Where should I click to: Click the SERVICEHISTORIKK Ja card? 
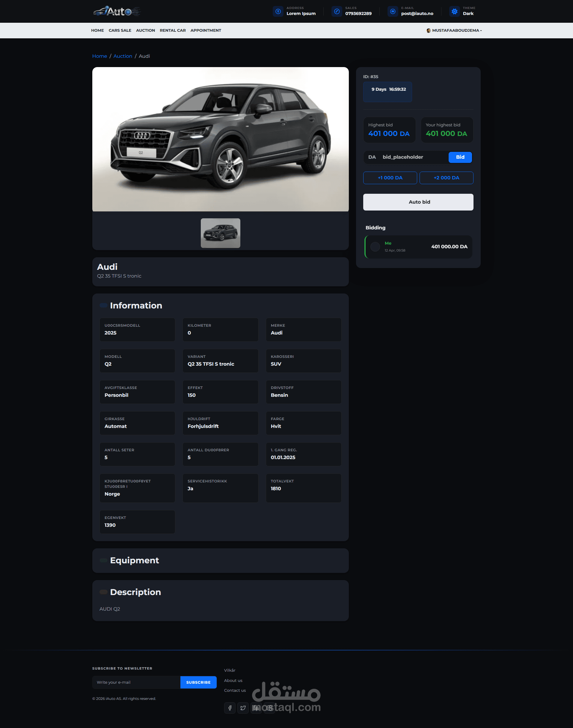pyautogui.click(x=220, y=488)
